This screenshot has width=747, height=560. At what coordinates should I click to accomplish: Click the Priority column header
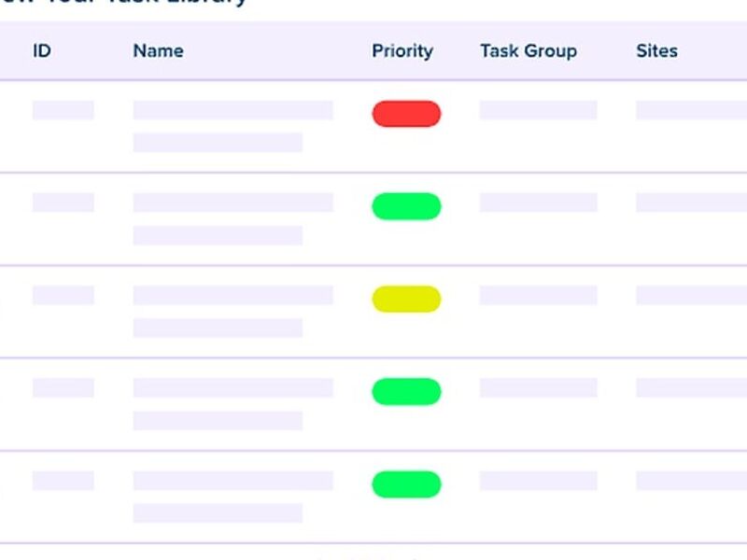[402, 51]
